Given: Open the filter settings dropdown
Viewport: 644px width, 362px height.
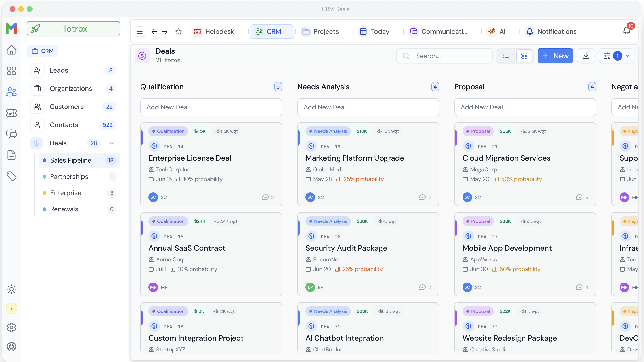Looking at the screenshot, I should pyautogui.click(x=616, y=56).
